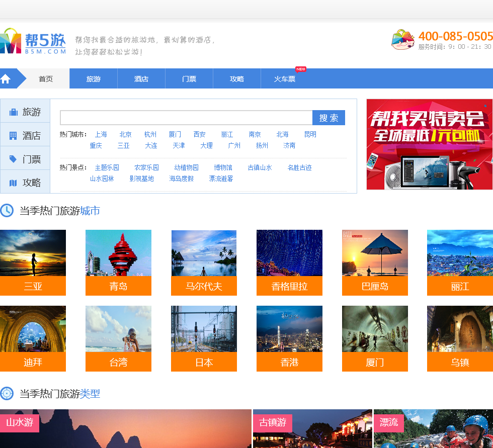Click the target icon near 当季热门旅游类型

point(7,393)
